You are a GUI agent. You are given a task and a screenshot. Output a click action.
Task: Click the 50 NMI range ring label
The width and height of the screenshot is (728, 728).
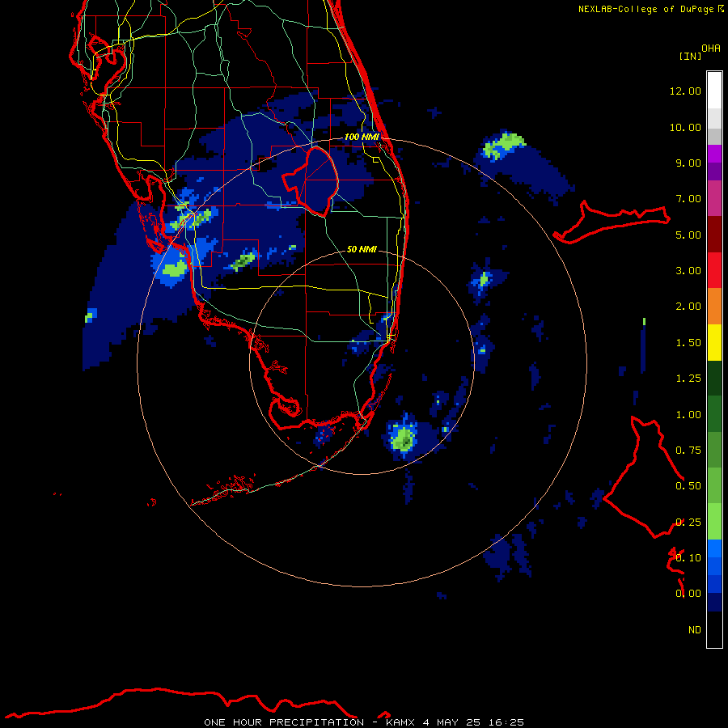pos(362,249)
